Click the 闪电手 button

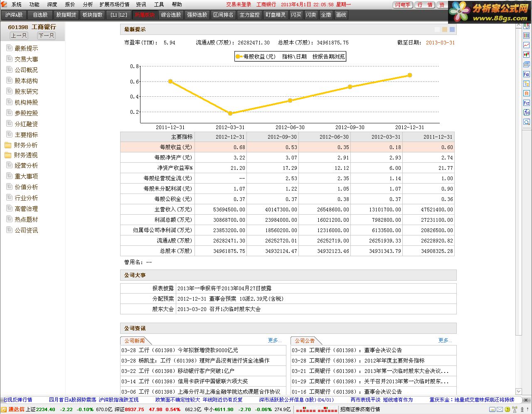click(403, 5)
